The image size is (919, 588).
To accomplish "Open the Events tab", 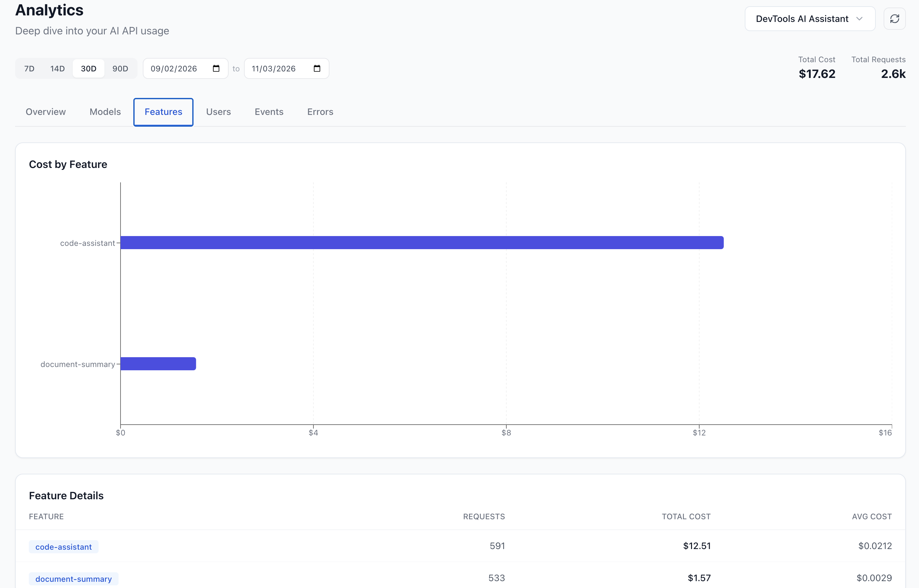I will [269, 112].
